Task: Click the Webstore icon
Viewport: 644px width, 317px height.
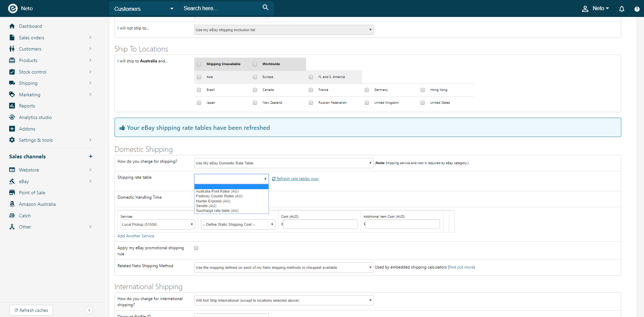Action: [12, 170]
